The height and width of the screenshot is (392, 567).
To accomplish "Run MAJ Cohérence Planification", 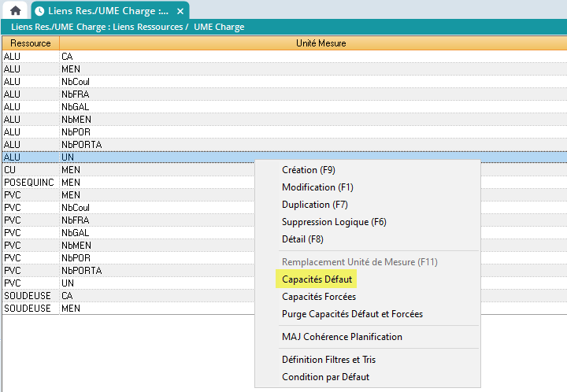I will 342,337.
